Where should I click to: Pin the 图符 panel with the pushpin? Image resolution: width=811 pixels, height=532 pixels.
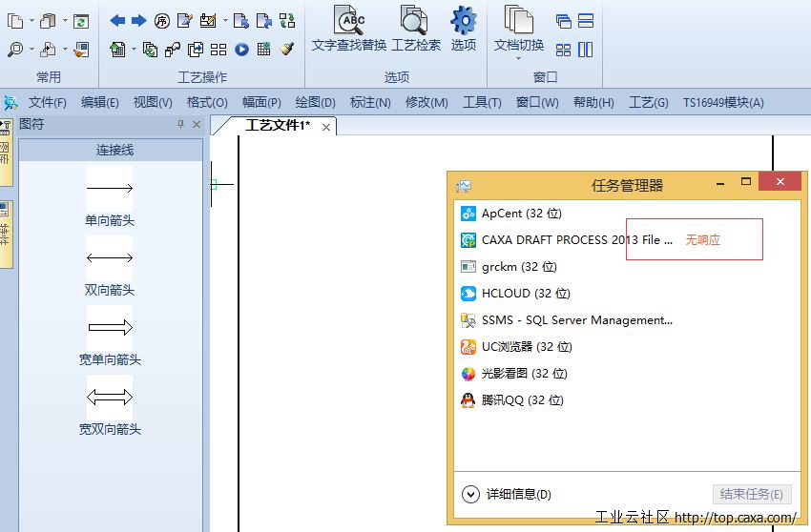180,124
